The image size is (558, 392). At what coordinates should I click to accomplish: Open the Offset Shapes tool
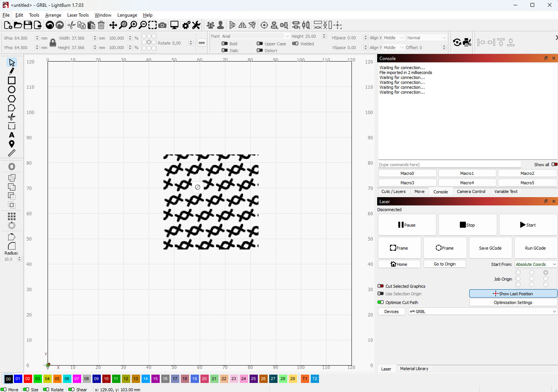coord(12,167)
